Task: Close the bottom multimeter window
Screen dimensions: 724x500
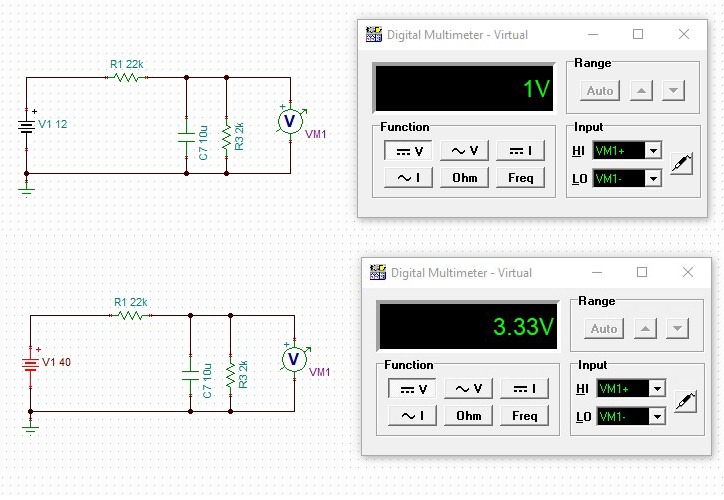Action: [x=688, y=272]
